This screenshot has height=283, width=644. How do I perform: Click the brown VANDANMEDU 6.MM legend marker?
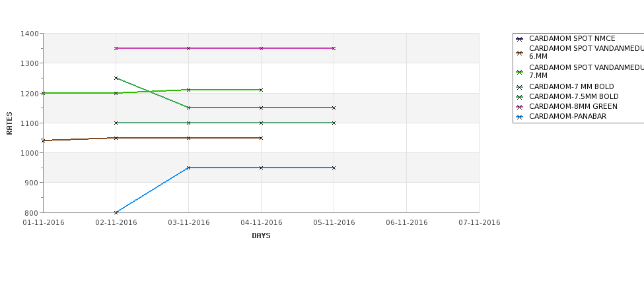pos(520,53)
